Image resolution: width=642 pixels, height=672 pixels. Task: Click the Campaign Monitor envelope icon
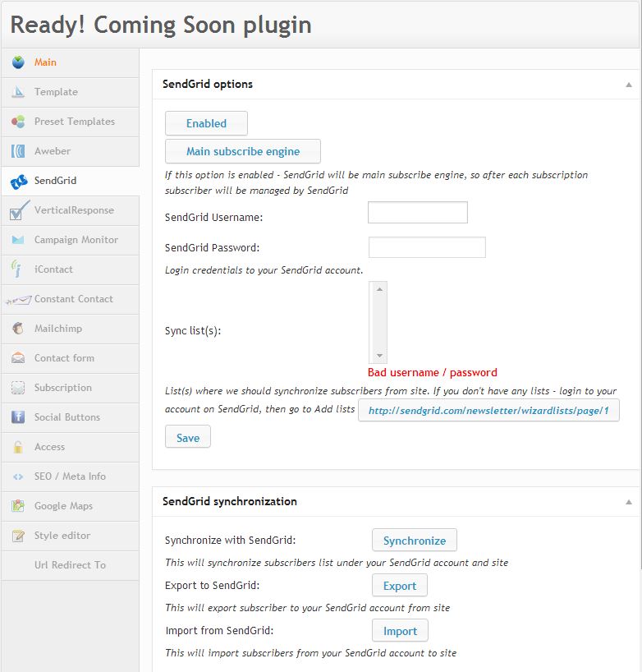coord(18,240)
